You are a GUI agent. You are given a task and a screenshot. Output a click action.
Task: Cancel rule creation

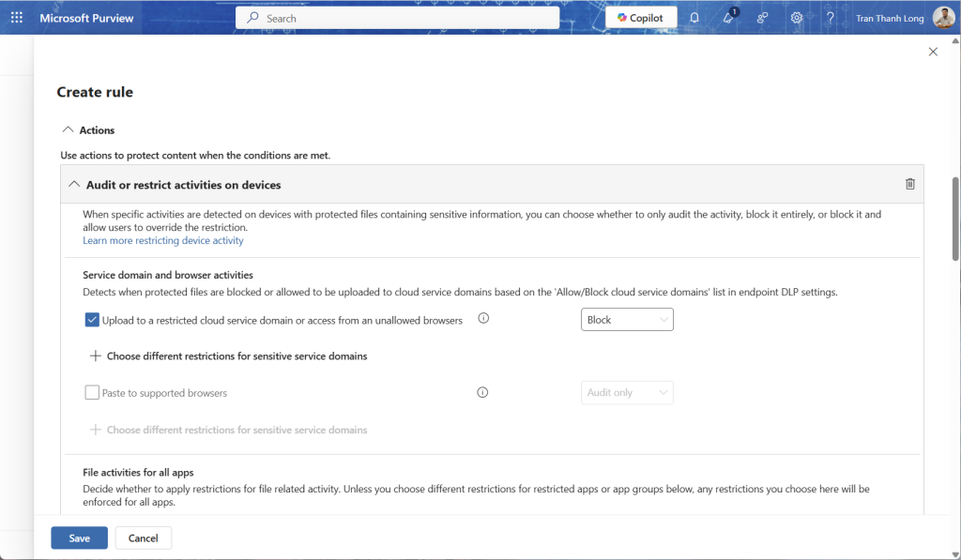pyautogui.click(x=143, y=537)
